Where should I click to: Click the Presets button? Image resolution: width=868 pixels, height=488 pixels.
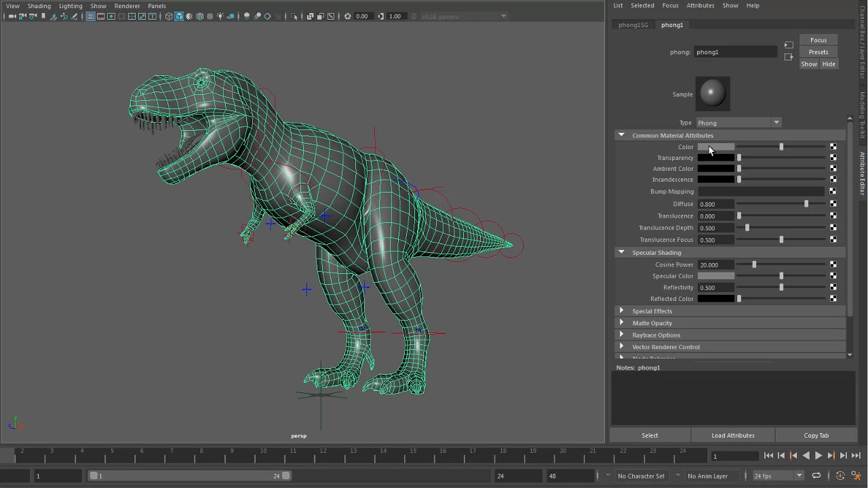(x=818, y=52)
